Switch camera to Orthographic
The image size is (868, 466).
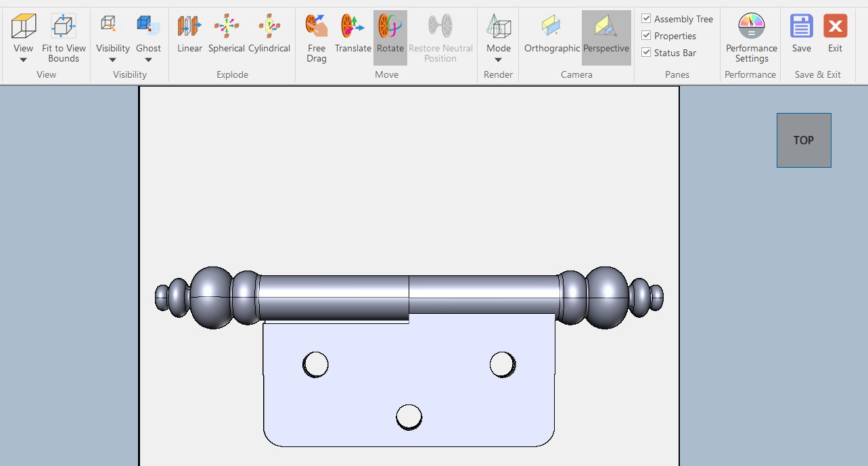(x=551, y=27)
